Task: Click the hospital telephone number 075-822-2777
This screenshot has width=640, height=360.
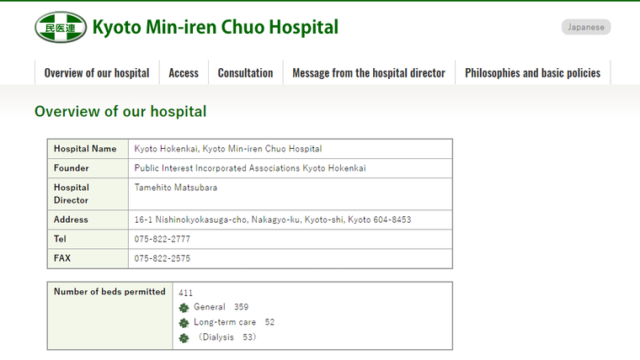Action: pos(162,239)
